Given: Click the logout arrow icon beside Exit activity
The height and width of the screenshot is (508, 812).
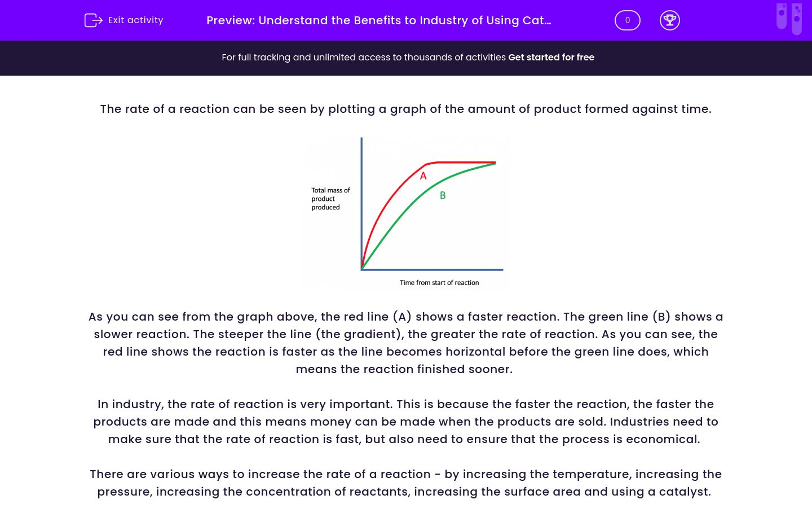Looking at the screenshot, I should 93,20.
